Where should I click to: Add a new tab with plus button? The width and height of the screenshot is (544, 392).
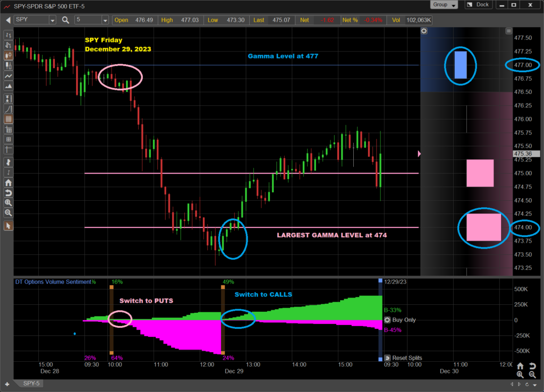(x=7, y=384)
